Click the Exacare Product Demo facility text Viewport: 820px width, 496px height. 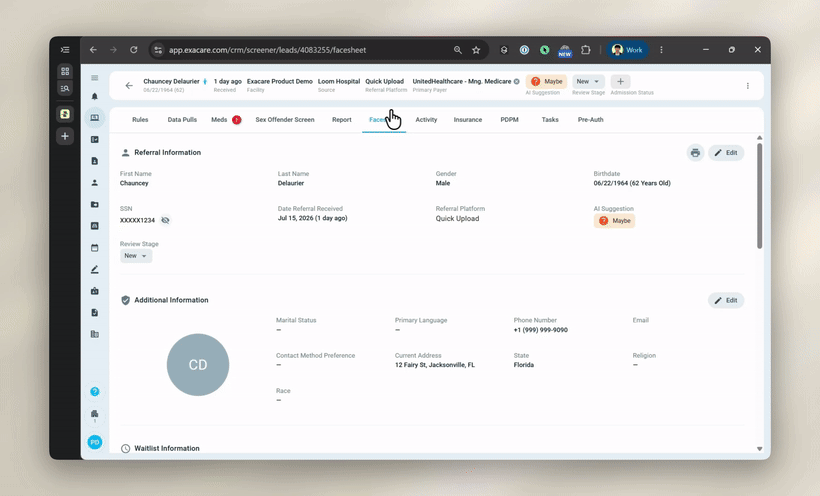[x=280, y=81]
